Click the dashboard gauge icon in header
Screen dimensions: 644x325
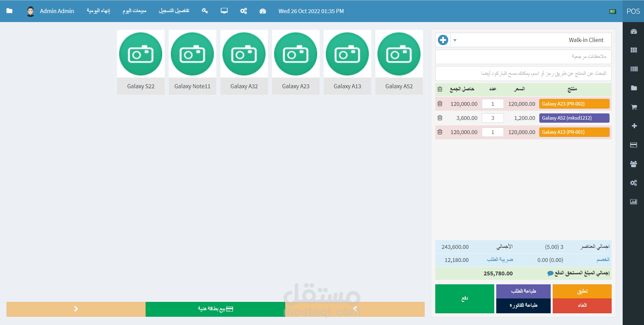[263, 11]
